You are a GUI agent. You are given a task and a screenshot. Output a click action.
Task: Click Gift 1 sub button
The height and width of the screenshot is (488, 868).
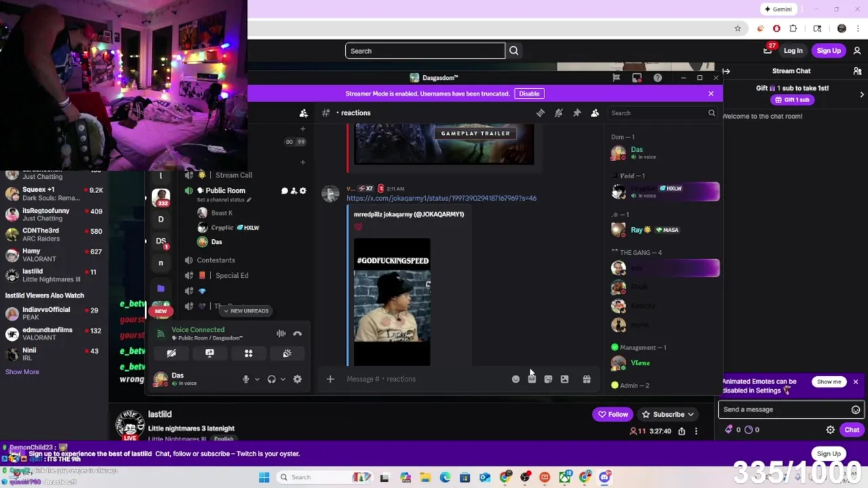792,100
